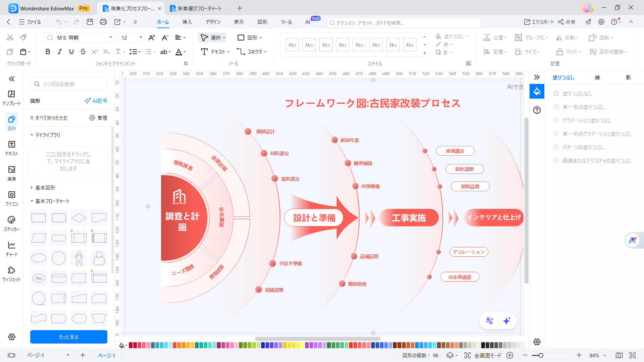This screenshot has width=644, height=362.
Task: Open the 回転 (Rotate) dropdown
Action: coord(604,38)
